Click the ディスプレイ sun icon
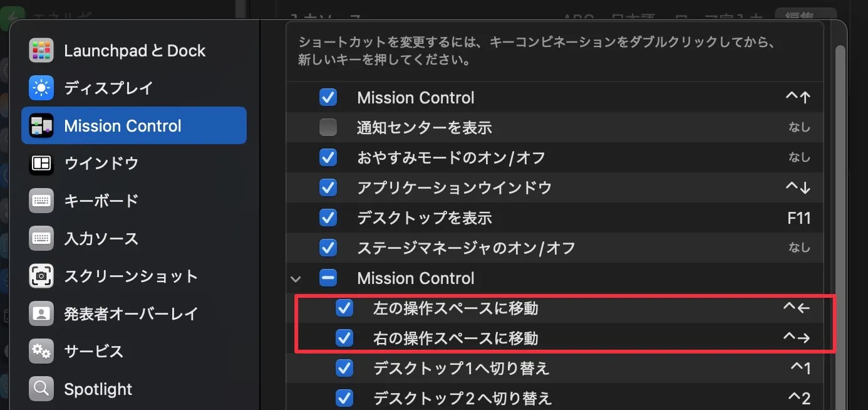This screenshot has width=868, height=410. click(41, 88)
